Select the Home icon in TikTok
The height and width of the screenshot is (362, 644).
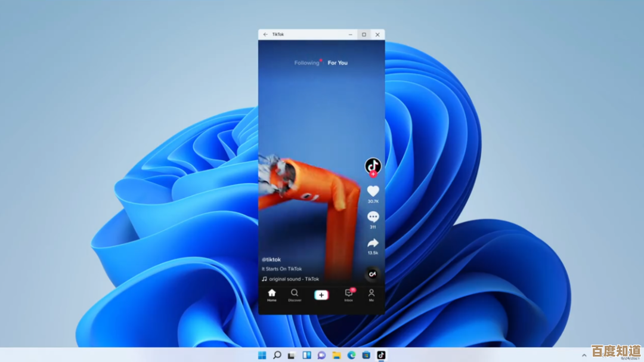[x=272, y=295]
